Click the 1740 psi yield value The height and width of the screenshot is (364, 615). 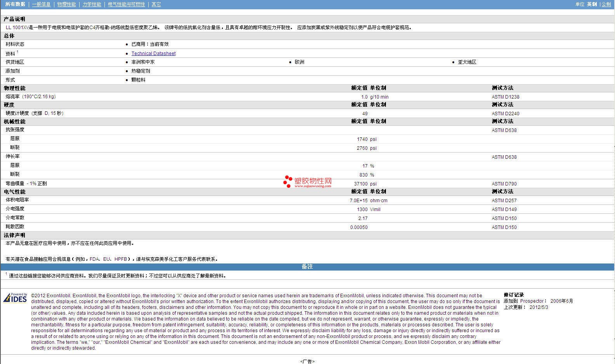pyautogui.click(x=367, y=139)
